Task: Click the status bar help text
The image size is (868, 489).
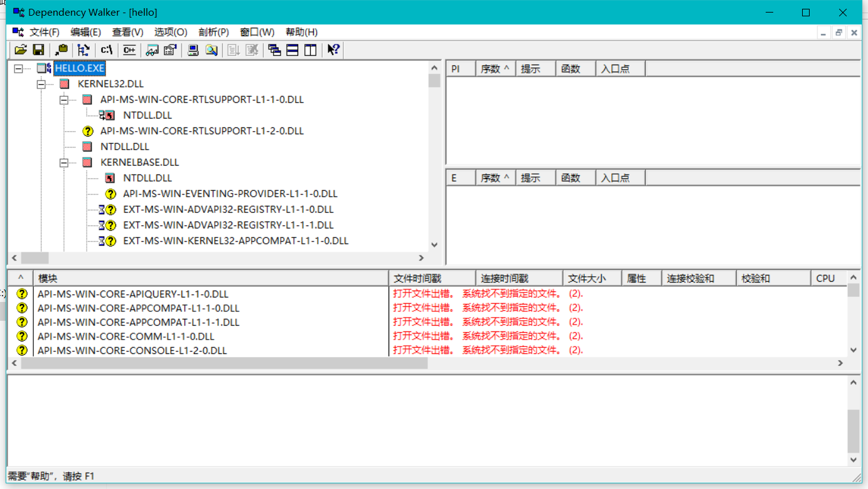Action: click(x=51, y=476)
